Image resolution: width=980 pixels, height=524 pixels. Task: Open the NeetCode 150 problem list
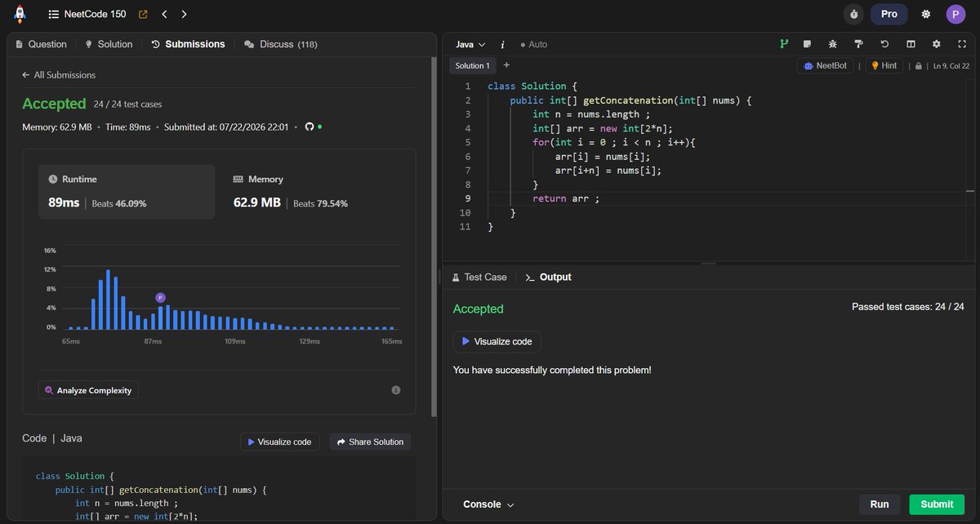click(x=87, y=14)
